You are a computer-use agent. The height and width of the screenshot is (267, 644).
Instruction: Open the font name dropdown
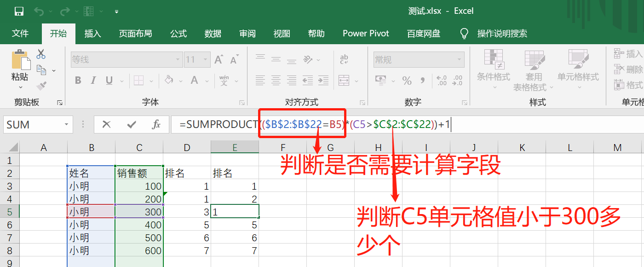[178, 59]
